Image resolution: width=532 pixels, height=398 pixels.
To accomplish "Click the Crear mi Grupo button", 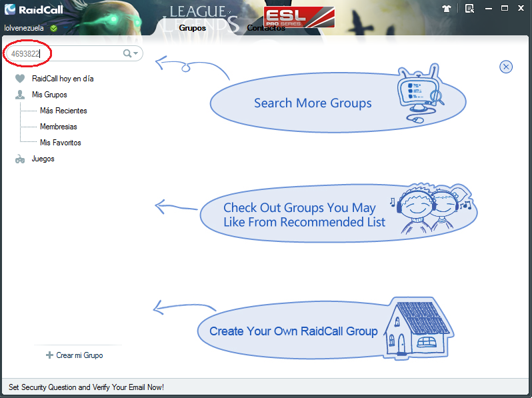I will point(75,355).
